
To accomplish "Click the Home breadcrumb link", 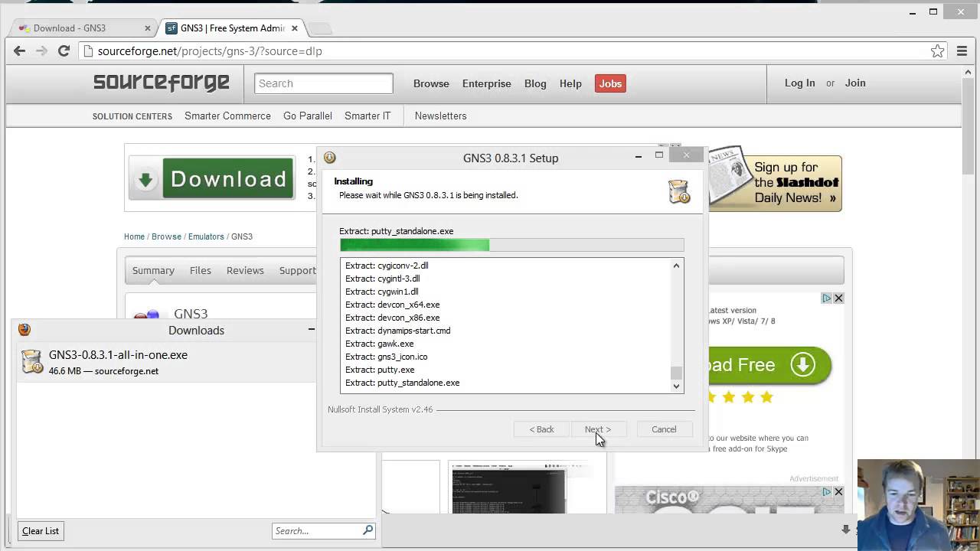I will click(x=134, y=236).
